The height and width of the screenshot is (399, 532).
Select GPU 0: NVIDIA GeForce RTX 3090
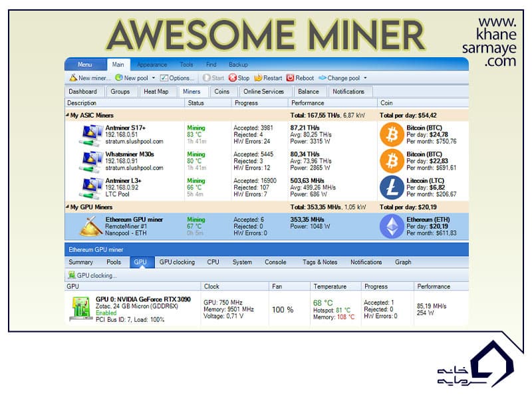point(143,299)
